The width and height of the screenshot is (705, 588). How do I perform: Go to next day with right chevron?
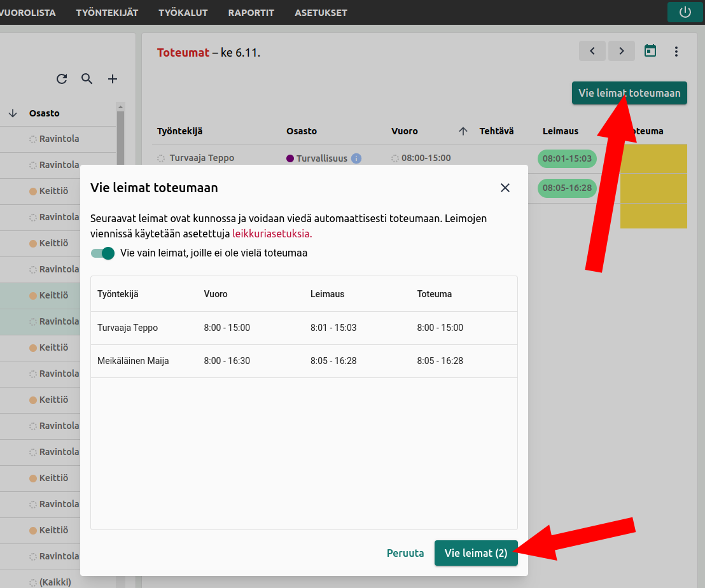point(622,51)
